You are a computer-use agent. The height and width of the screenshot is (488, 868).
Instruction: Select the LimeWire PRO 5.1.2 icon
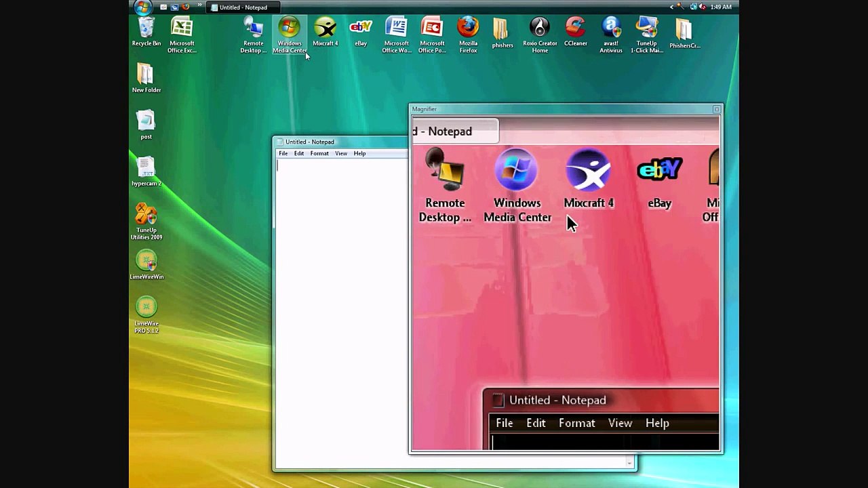point(146,315)
